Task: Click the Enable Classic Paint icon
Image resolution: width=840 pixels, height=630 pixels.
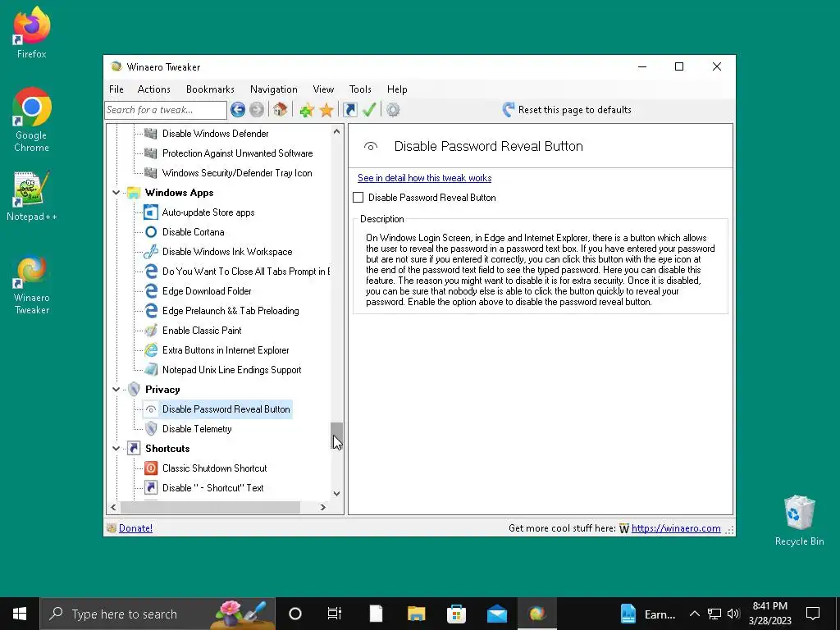Action: (151, 331)
